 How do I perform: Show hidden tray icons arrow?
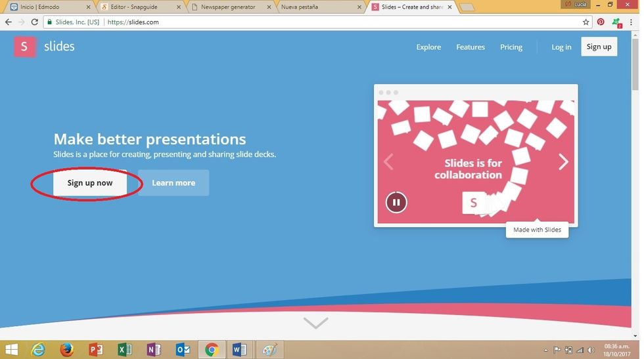(546, 350)
